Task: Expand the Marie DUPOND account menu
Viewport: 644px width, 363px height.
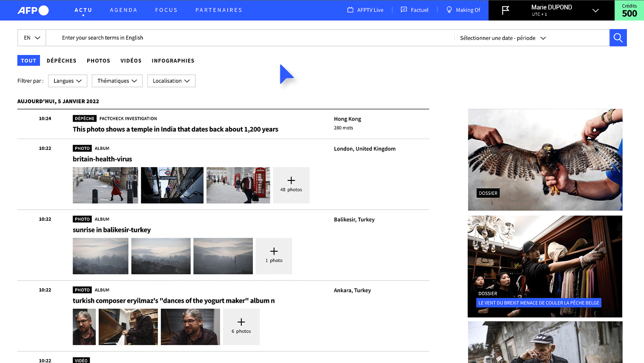Action: pos(595,10)
